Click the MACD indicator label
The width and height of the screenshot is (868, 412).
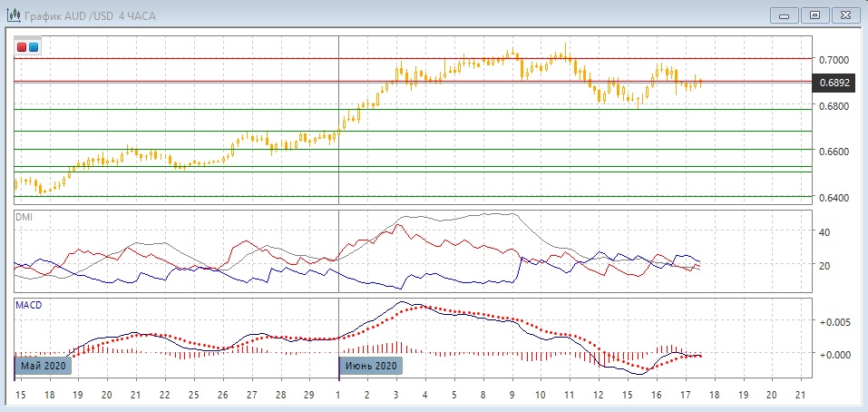pyautogui.click(x=28, y=305)
